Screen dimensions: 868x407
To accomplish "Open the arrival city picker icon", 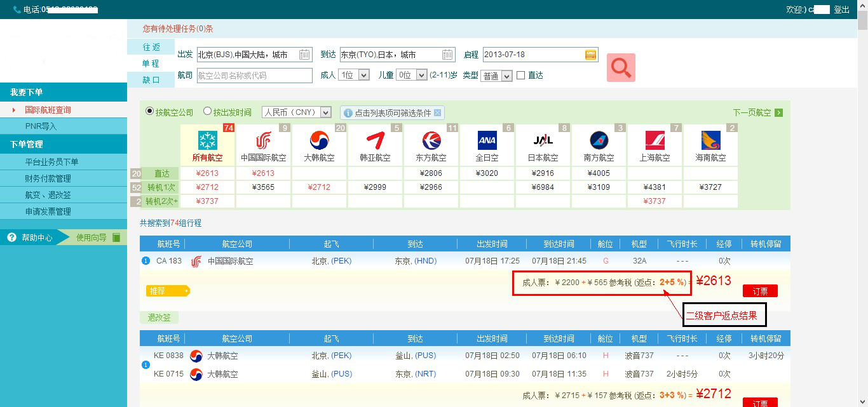I will 447,55.
